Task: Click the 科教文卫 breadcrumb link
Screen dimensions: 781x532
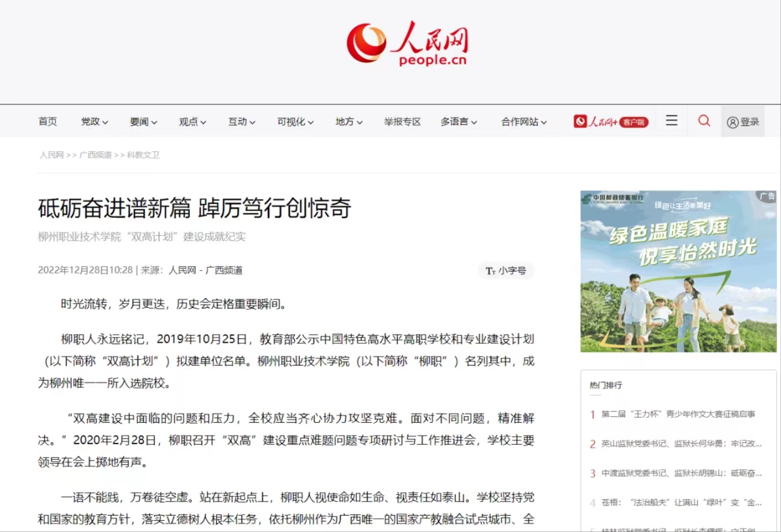Action: point(143,155)
